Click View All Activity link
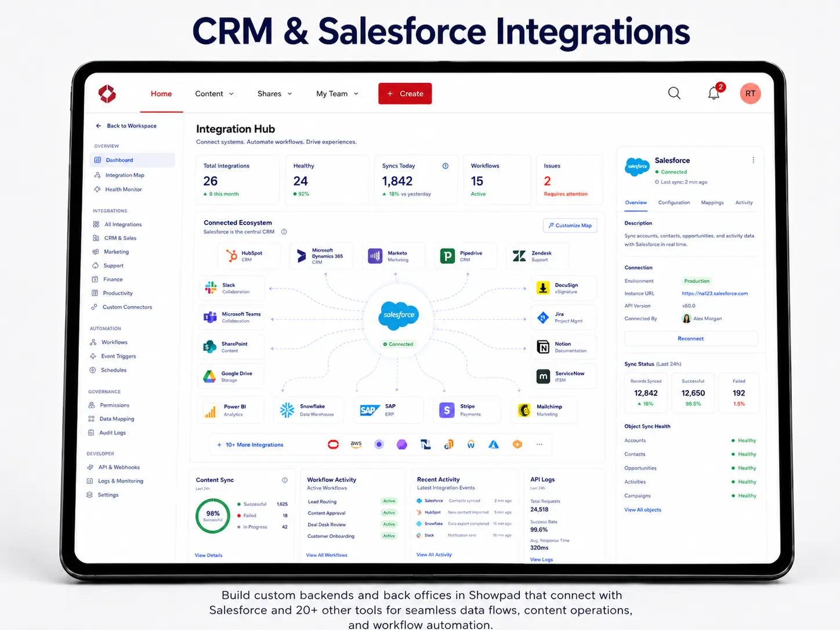840x630 pixels. pos(434,555)
